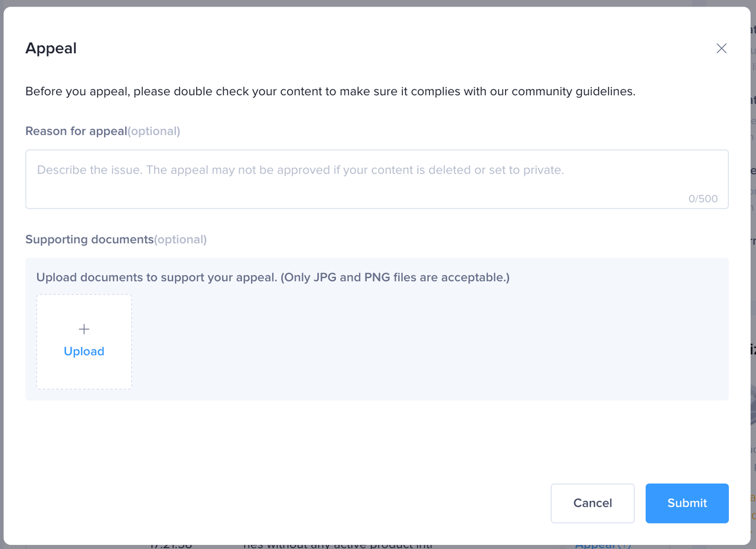The width and height of the screenshot is (756, 549).
Task: Click the 'Describe the issue' placeholder text
Action: 300,170
